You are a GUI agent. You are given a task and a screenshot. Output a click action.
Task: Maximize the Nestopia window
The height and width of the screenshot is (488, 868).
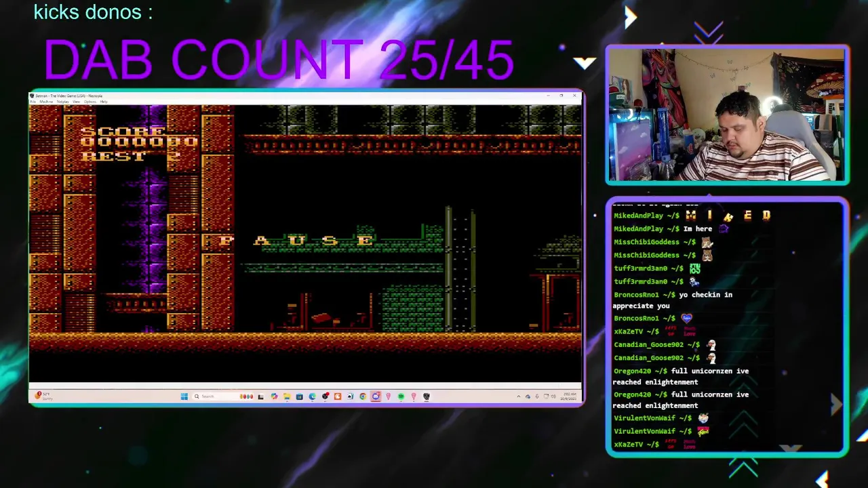tap(561, 96)
